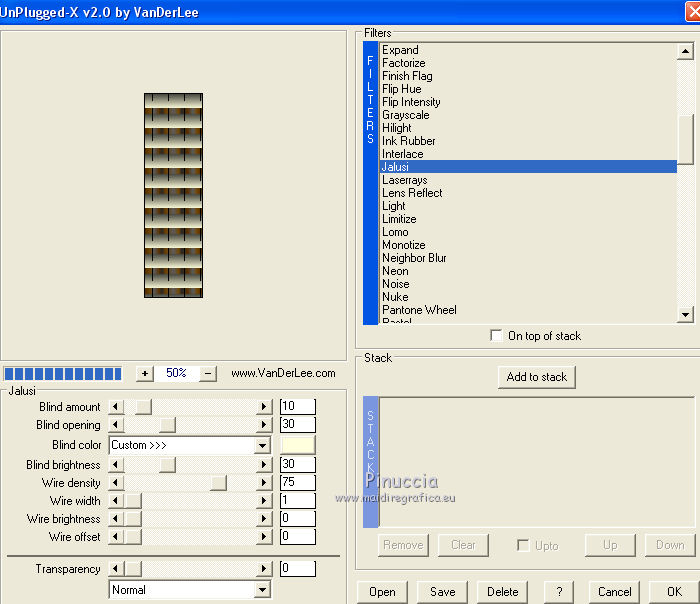Increase Blind opening with right arrow
The image size is (700, 604).
pos(264,425)
